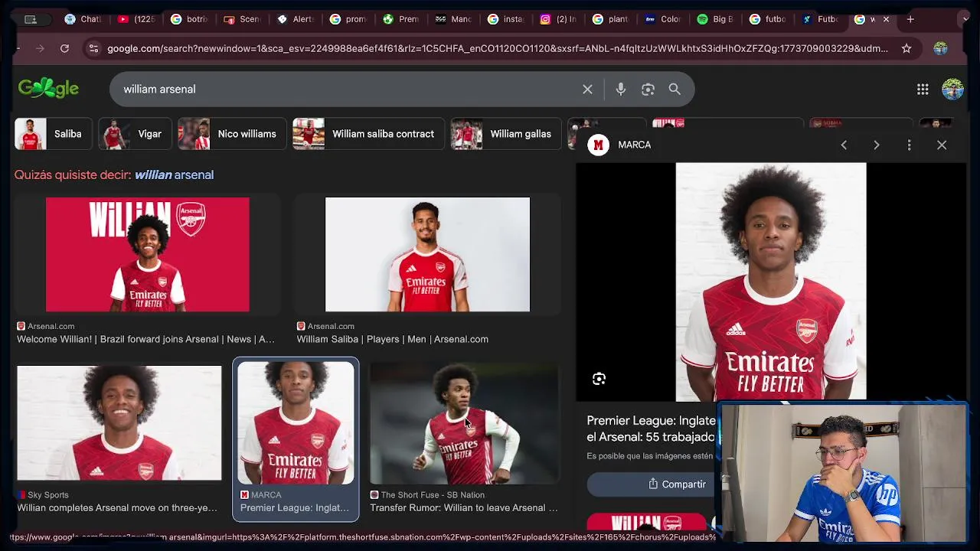This screenshot has height=551, width=980.
Task: Open site information icon in address bar
Action: (x=93, y=48)
